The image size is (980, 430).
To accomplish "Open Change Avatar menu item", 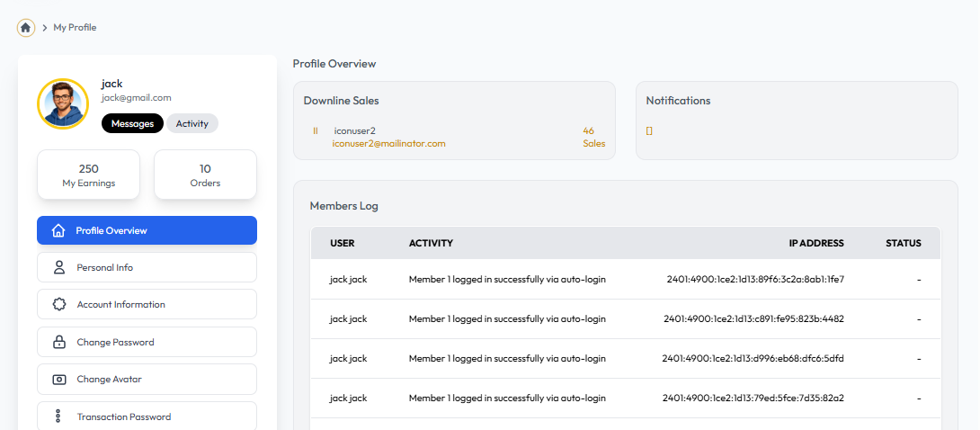I will click(147, 380).
